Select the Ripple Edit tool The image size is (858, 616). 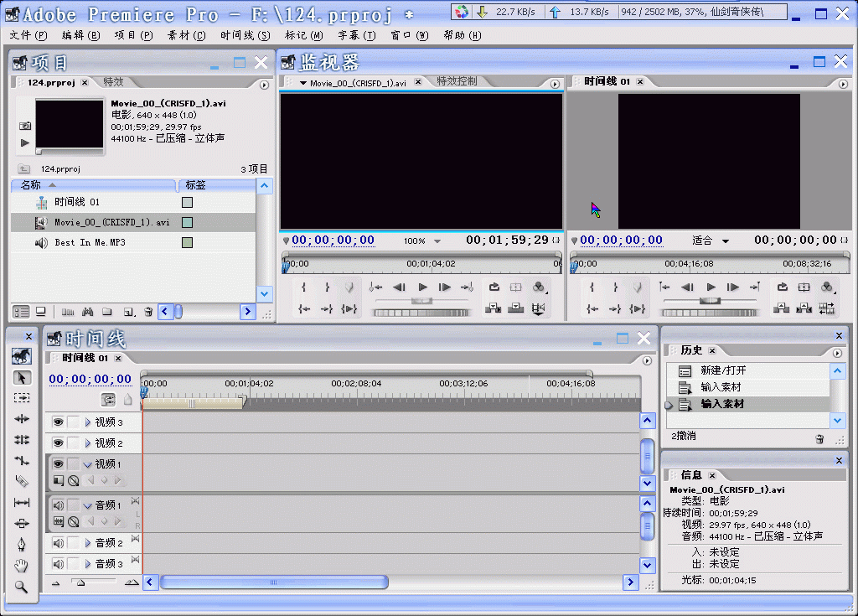click(21, 419)
